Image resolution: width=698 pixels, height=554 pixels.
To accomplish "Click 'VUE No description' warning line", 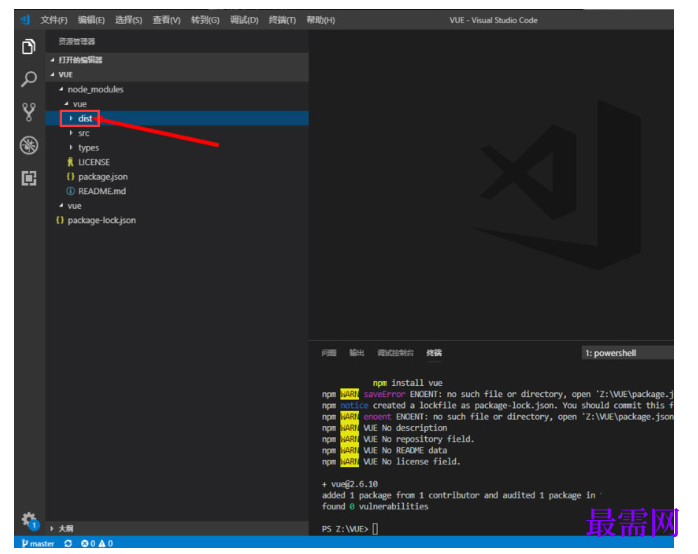I will 405,428.
